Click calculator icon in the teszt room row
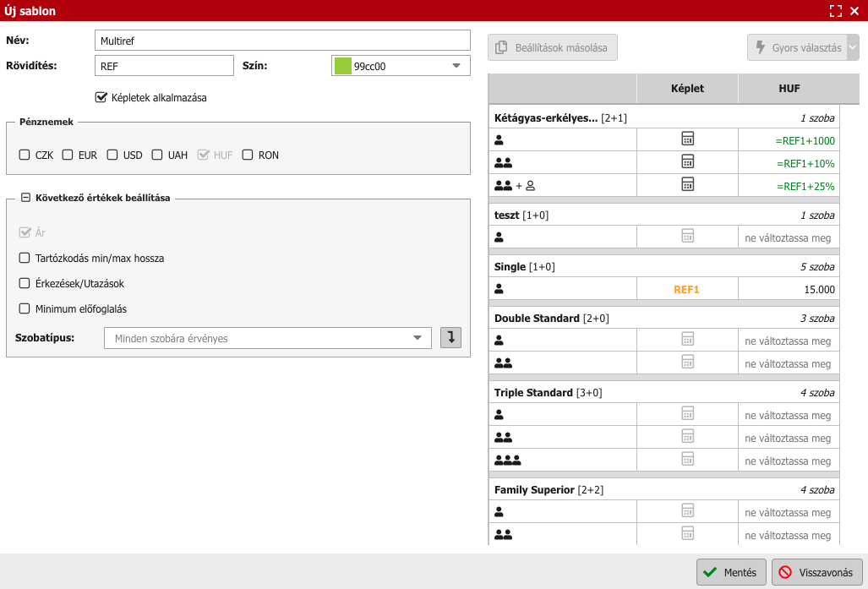Screen dimensions: 868x589 pos(687,237)
